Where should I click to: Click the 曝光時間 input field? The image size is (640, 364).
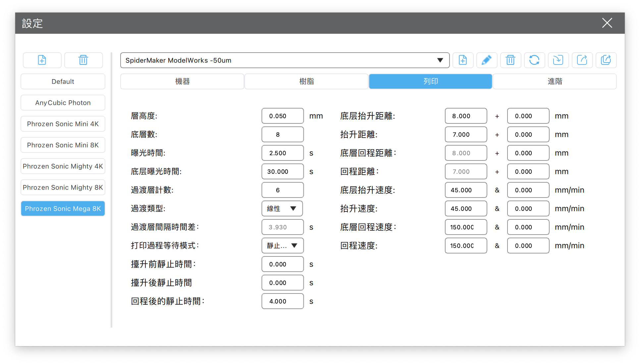tap(282, 153)
